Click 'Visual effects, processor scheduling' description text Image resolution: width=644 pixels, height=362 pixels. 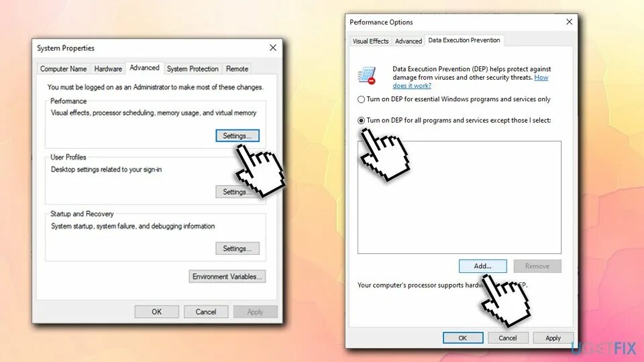[154, 113]
